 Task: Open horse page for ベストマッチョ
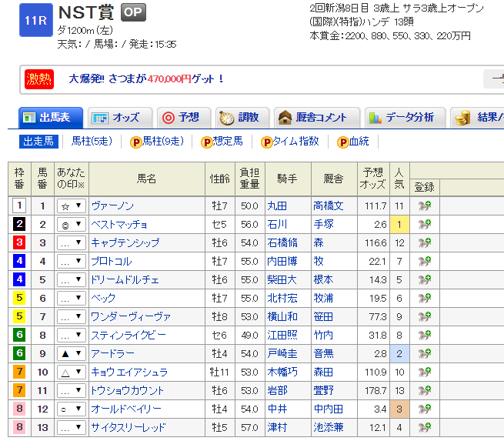119,225
